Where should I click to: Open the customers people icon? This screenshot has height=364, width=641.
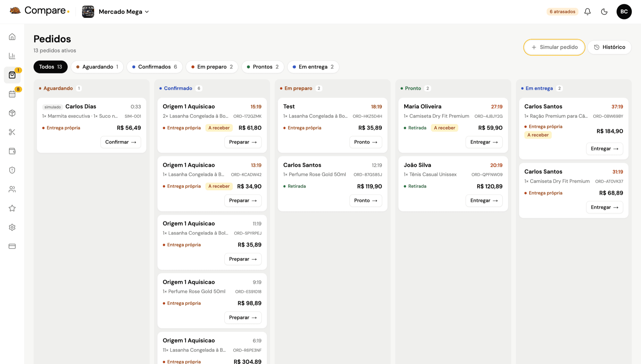click(x=12, y=189)
